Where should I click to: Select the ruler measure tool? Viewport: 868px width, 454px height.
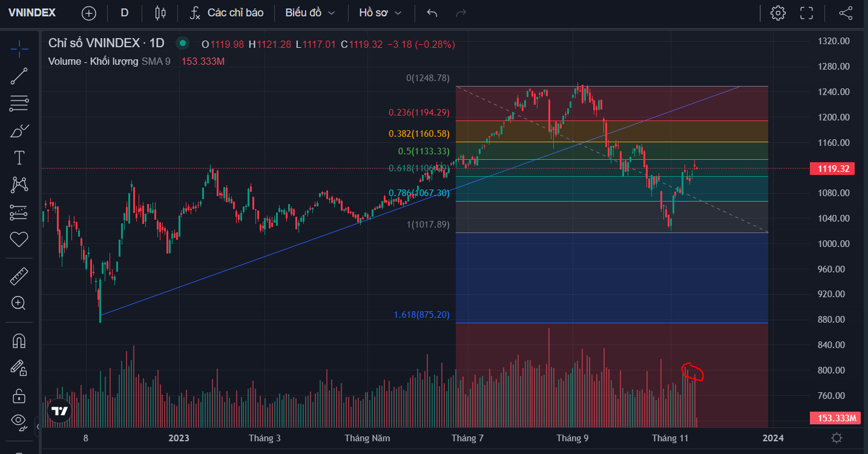pyautogui.click(x=19, y=277)
